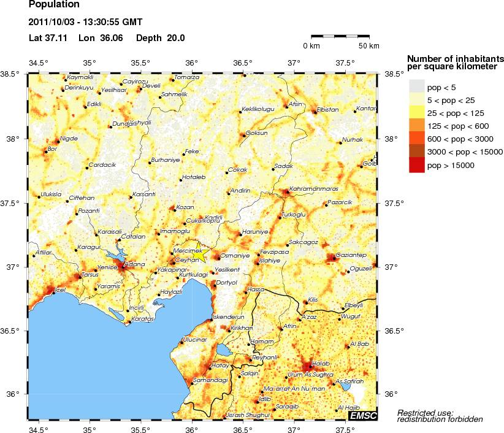Click the yellow star epicenter marker

tap(202, 253)
